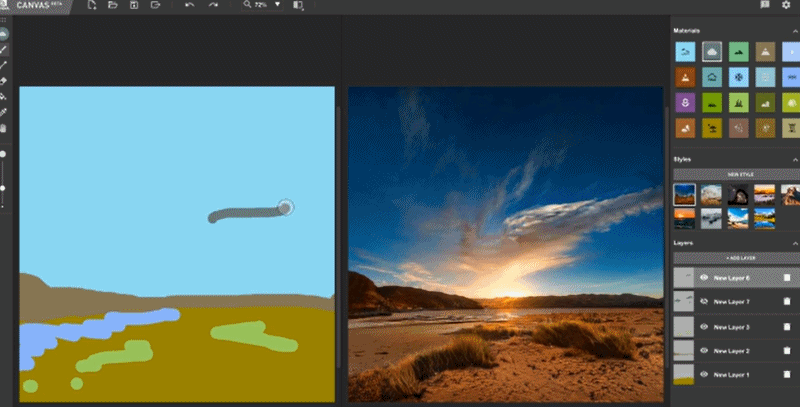Select the sunset over water style

[684, 219]
